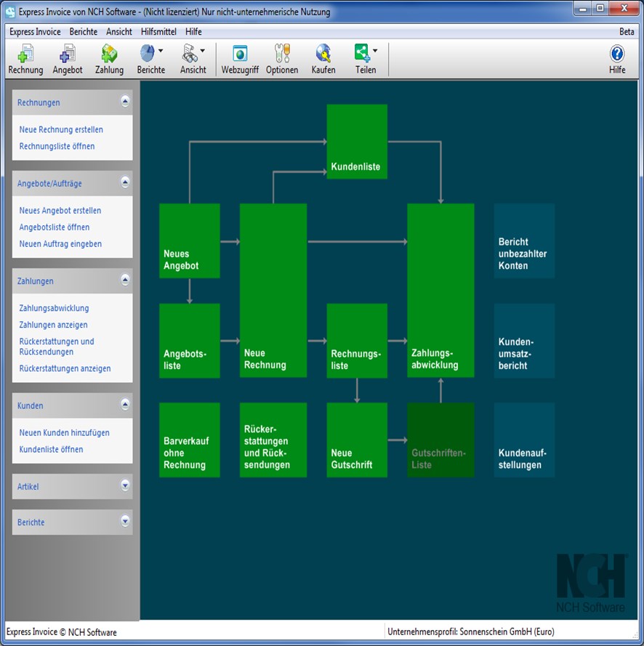Click the Zahlungsabwicklung flowchart tile
This screenshot has height=646, width=644.
pyautogui.click(x=440, y=291)
